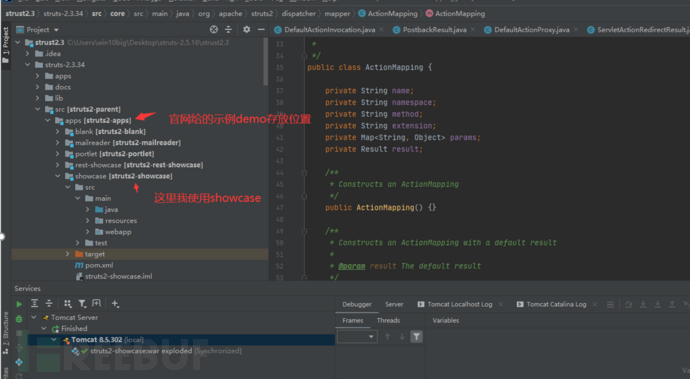Expand the docs folder
The height and width of the screenshot is (379, 690).
pos(37,87)
